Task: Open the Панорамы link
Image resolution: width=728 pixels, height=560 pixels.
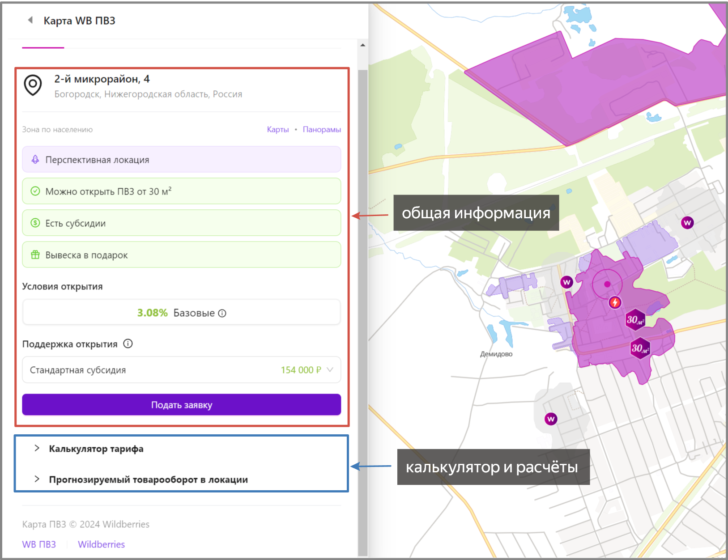Action: click(x=322, y=129)
